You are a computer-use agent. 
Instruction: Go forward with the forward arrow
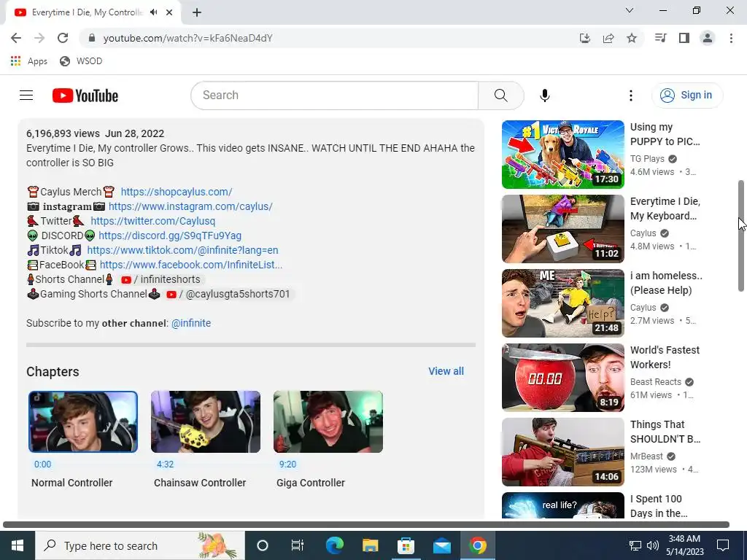point(39,38)
